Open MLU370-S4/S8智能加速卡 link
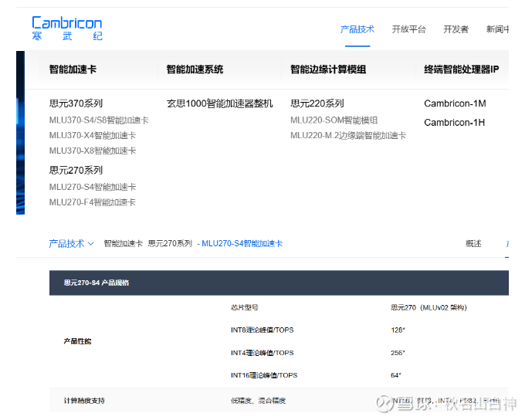The width and height of the screenshot is (532, 420). click(99, 120)
